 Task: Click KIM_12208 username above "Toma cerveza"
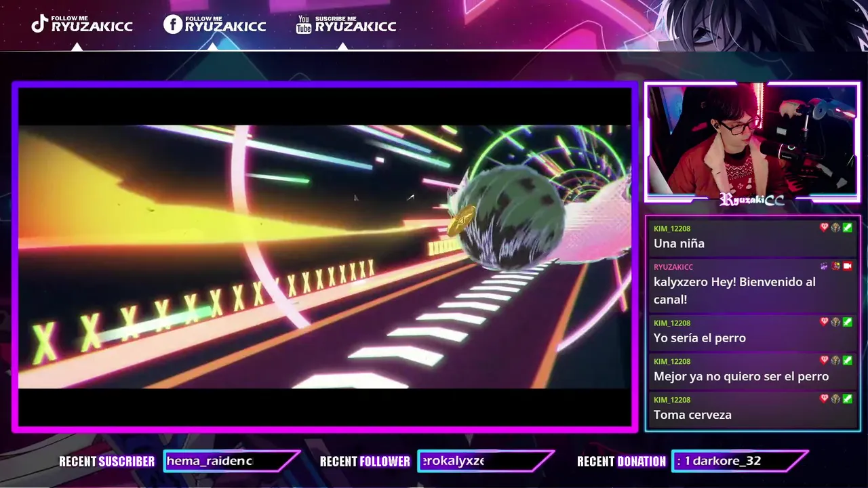tap(672, 401)
